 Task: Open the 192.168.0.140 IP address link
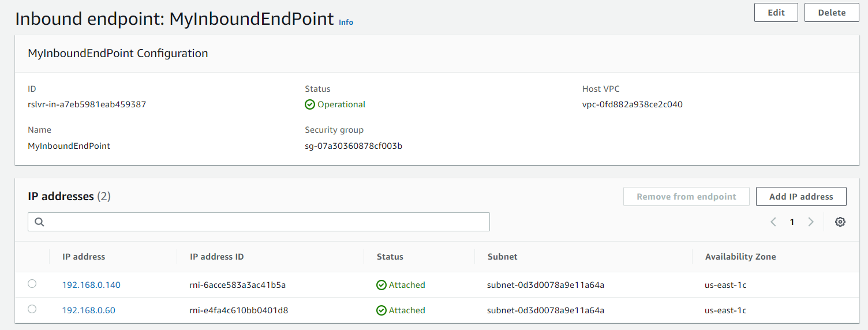coord(91,285)
